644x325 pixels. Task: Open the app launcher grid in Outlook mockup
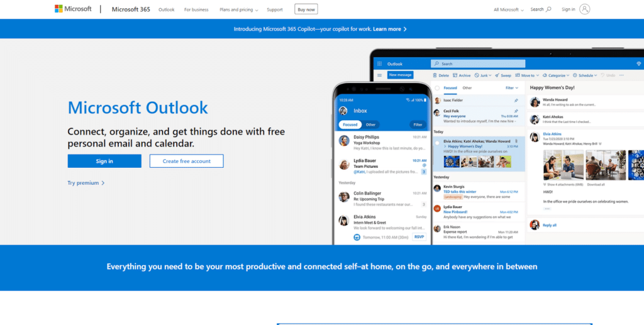click(379, 63)
